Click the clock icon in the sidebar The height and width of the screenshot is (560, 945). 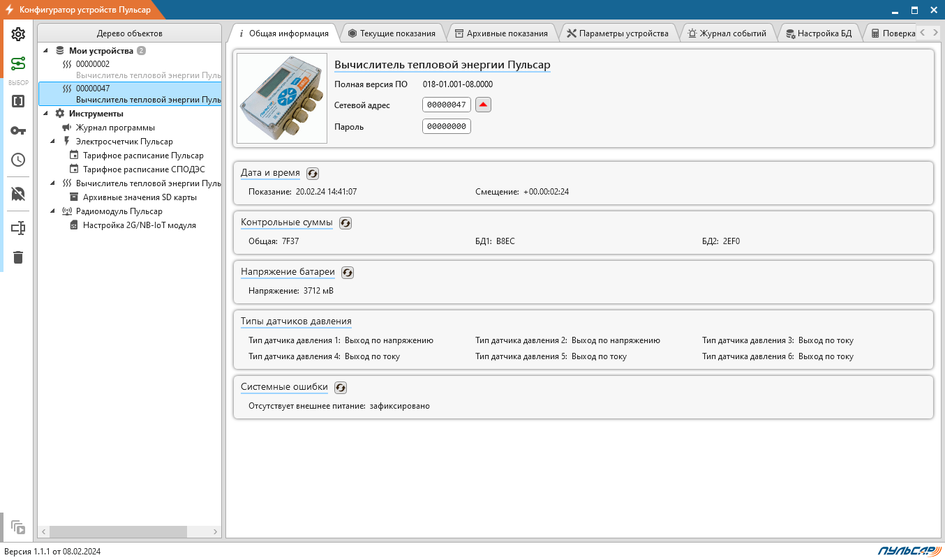pos(18,160)
